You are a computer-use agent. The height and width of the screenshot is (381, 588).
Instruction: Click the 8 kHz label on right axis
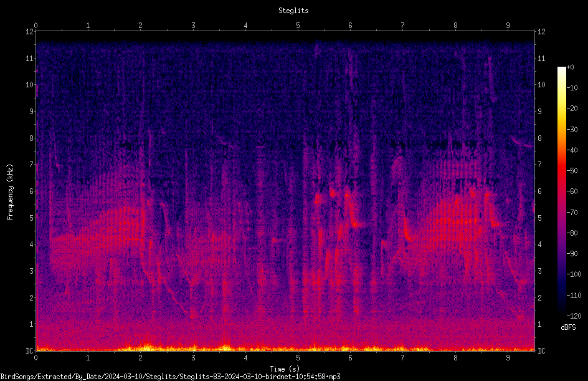click(x=539, y=138)
